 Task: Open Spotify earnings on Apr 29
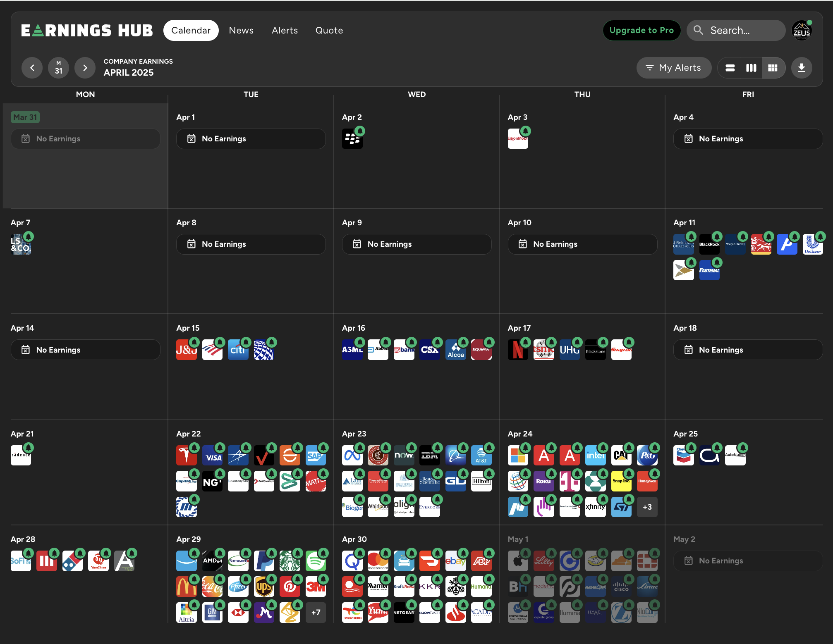pyautogui.click(x=316, y=561)
